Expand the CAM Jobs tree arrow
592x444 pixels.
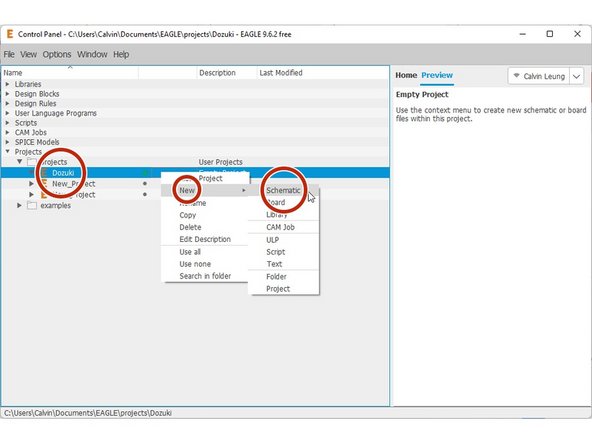8,132
